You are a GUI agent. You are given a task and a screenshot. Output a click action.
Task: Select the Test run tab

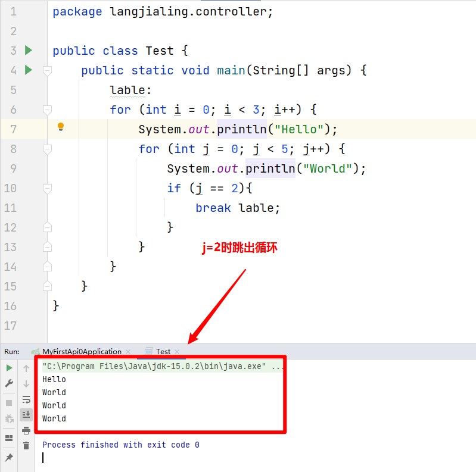click(163, 352)
